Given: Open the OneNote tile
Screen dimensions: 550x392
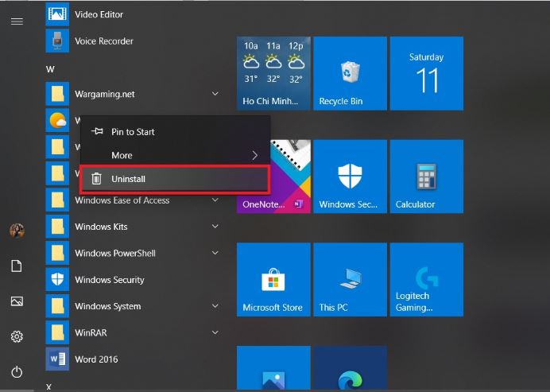Looking at the screenshot, I should (x=290, y=177).
